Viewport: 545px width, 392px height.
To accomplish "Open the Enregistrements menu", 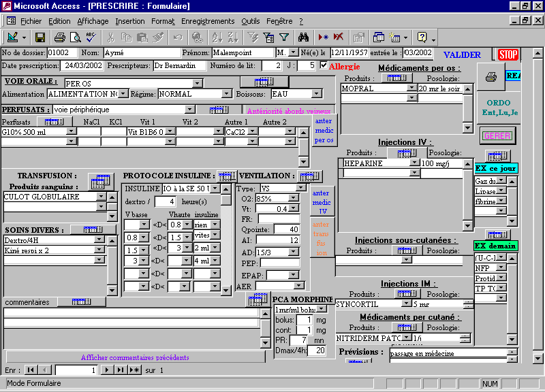I will click(208, 21).
